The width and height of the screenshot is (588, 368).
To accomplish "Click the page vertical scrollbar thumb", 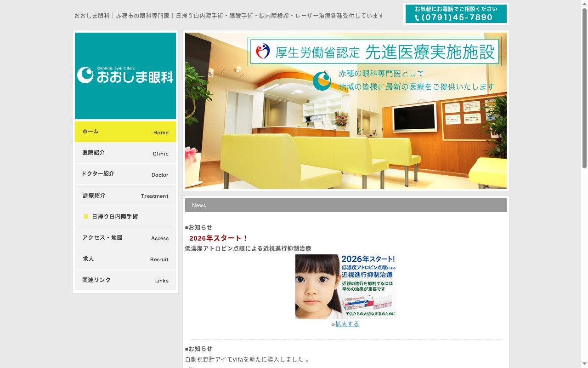I will (584, 87).
